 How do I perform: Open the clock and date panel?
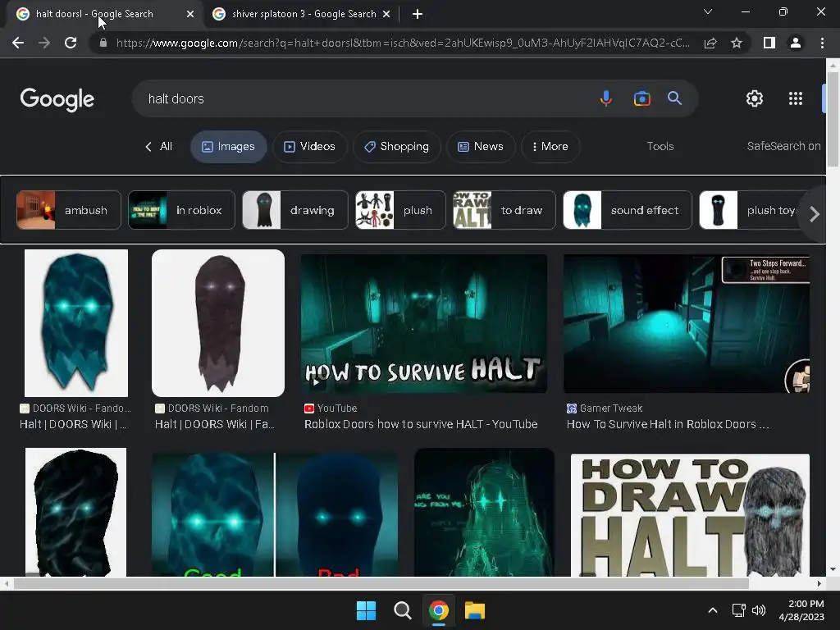point(801,610)
